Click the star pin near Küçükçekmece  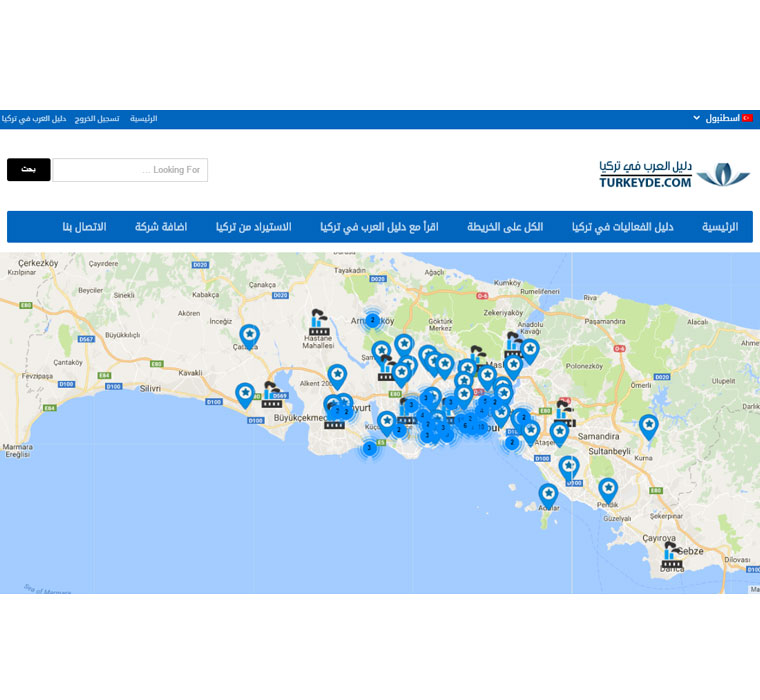[387, 423]
